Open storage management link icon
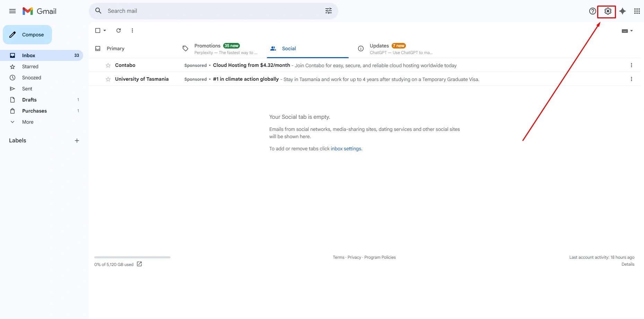Screen dimensions: 644x319 pyautogui.click(x=139, y=264)
